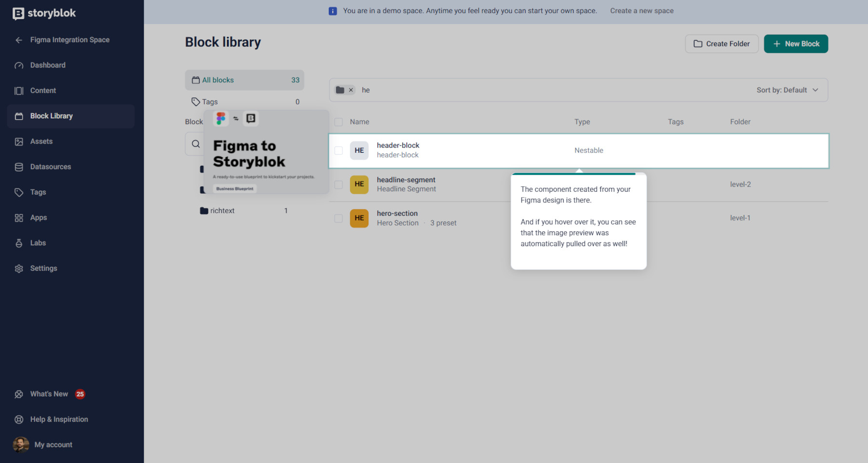
Task: Open the Sort by: Default dropdown
Action: click(x=787, y=90)
